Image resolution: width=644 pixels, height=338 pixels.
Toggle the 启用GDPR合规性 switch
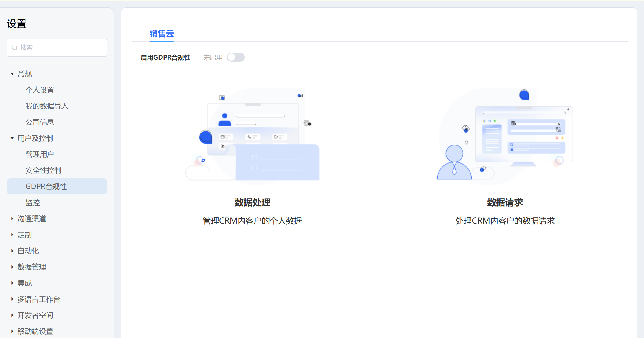pos(236,57)
